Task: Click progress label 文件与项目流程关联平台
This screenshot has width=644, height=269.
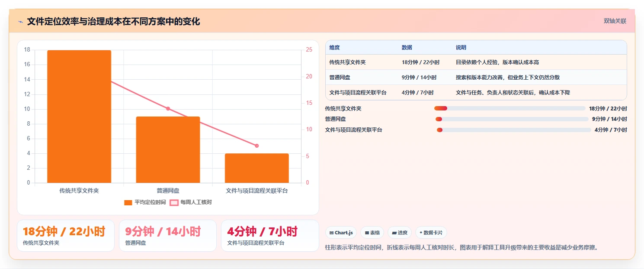Action: (353, 130)
